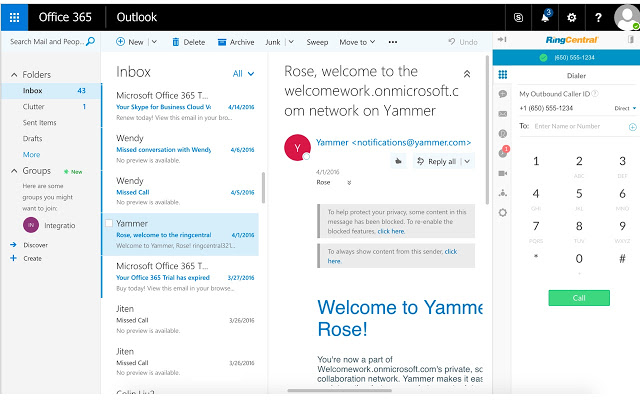
Task: Click the like thumbs-up icon
Action: [398, 161]
